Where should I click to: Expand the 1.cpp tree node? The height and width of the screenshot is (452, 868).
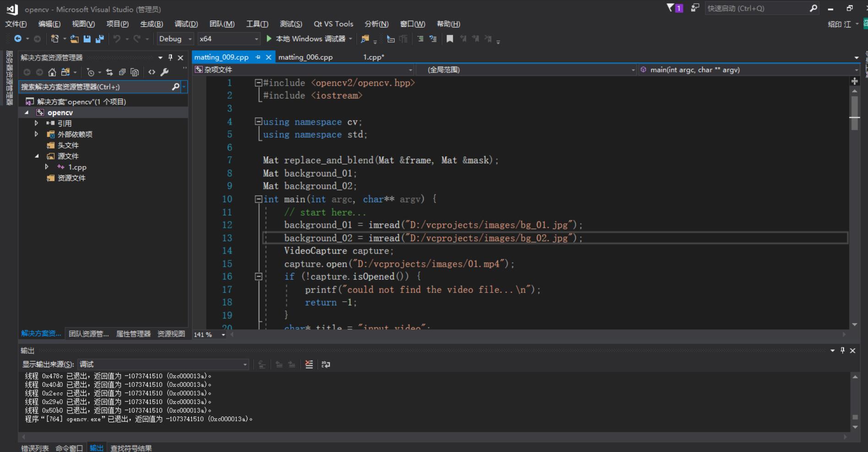click(47, 167)
